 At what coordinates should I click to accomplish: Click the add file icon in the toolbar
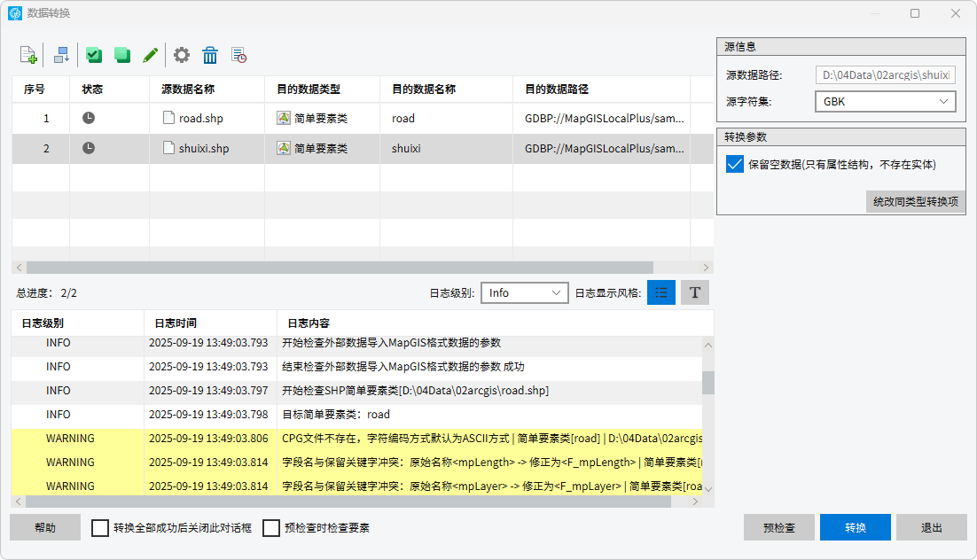pos(27,55)
